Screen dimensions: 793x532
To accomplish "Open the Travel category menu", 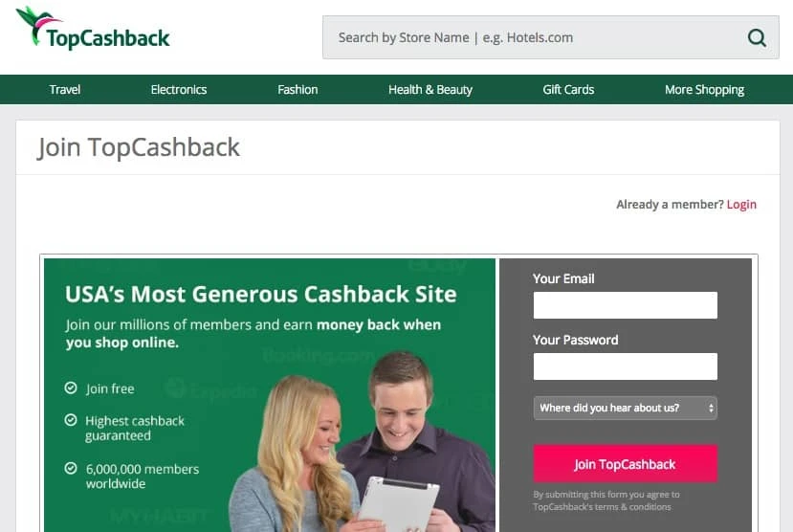I will coord(65,90).
